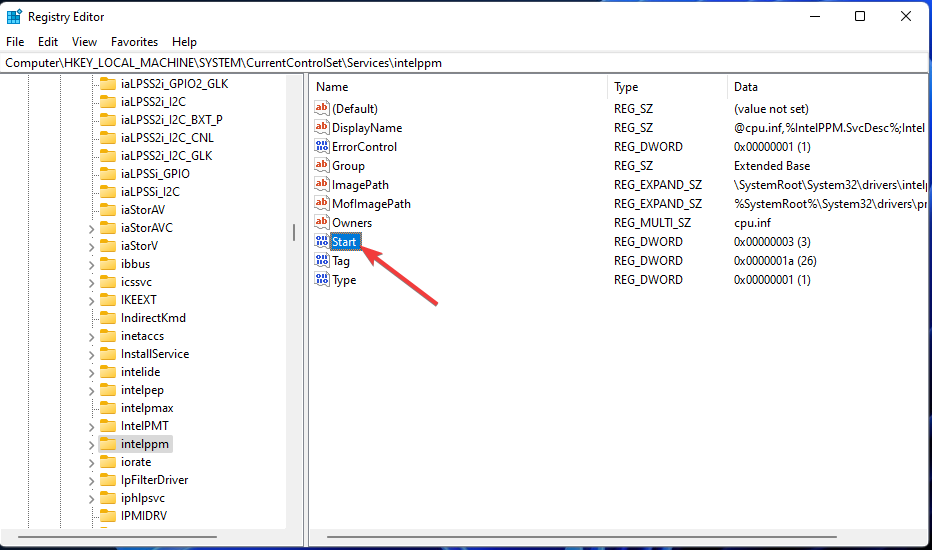The height and width of the screenshot is (550, 932).
Task: Click the Start DWORD value icon
Action: (322, 241)
